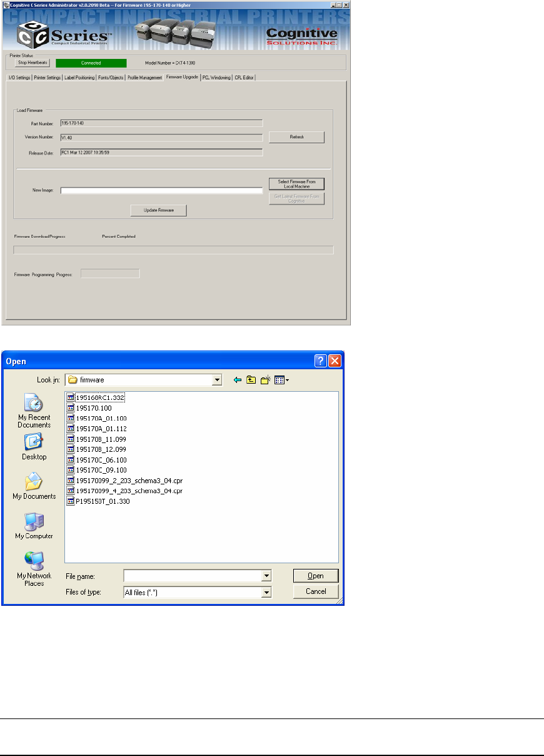Viewport: 544px width, 756px height.
Task: Click the Refresh button
Action: (x=296, y=137)
